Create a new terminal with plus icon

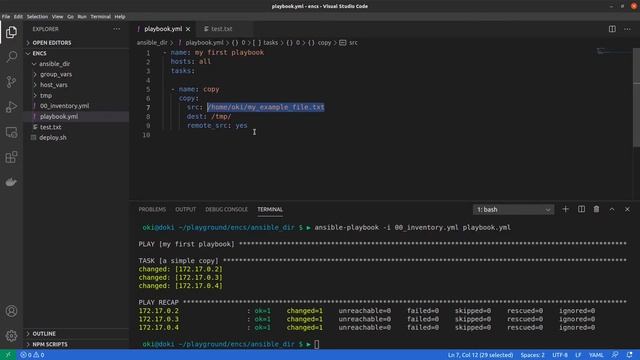[x=565, y=209]
